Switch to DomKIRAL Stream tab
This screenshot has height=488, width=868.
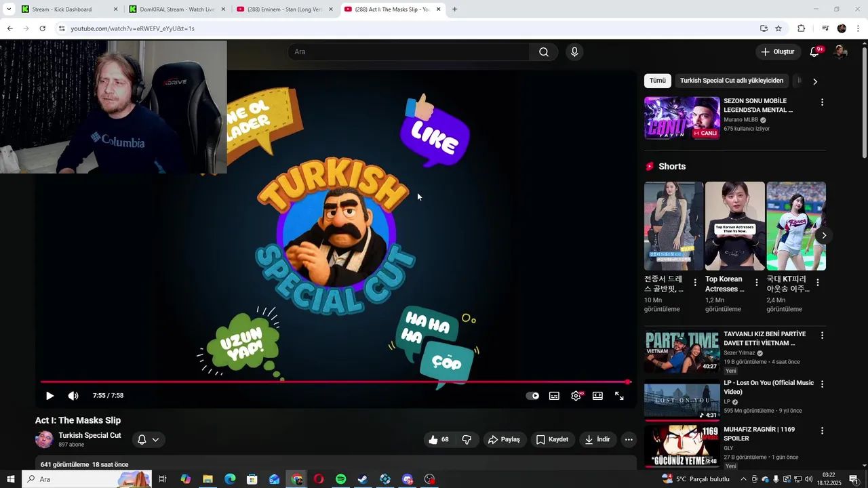(x=176, y=9)
